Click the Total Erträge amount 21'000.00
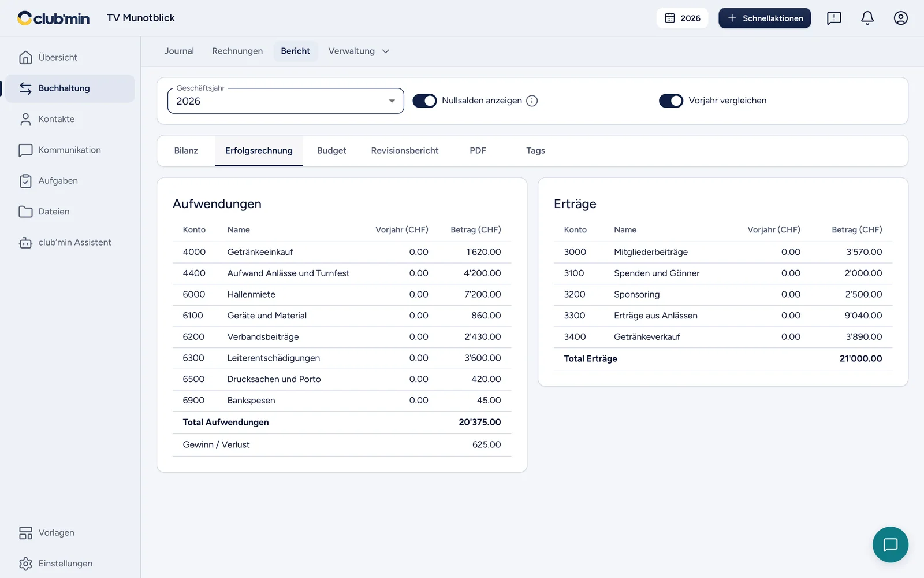The width and height of the screenshot is (924, 578). tap(860, 358)
